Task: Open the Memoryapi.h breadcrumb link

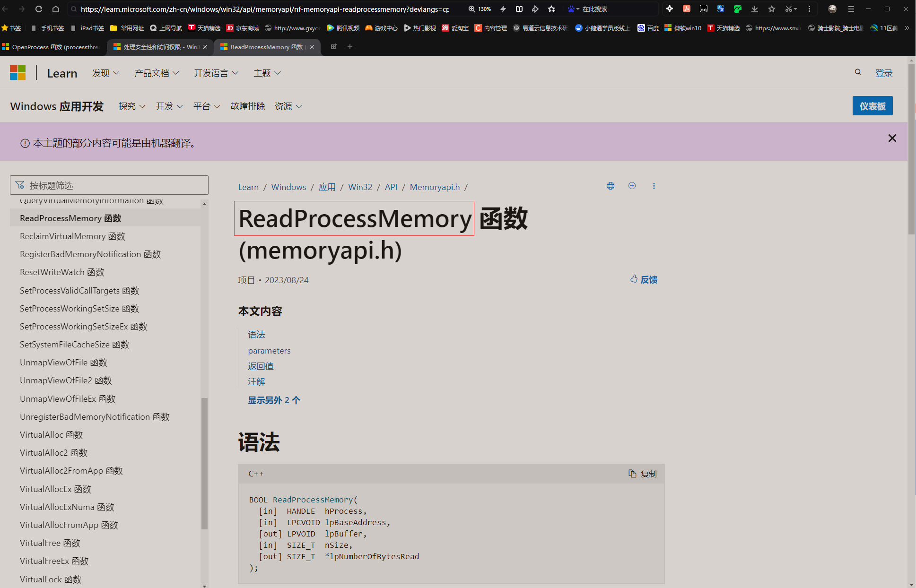Action: 435,187
